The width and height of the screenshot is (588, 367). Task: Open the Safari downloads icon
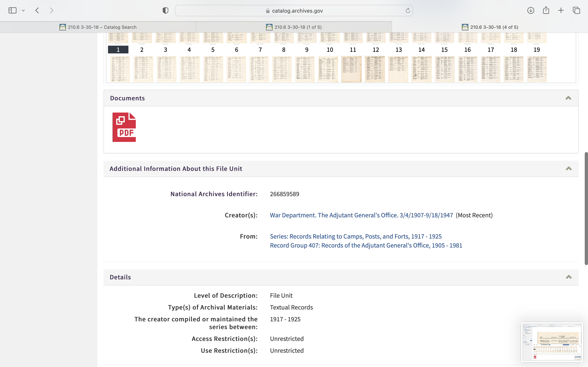click(531, 10)
